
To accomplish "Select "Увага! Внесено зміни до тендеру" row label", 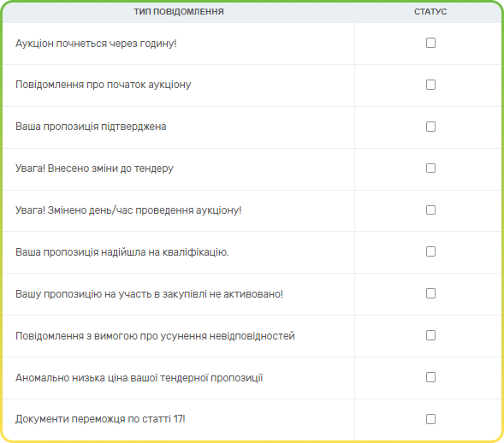I will tap(94, 168).
